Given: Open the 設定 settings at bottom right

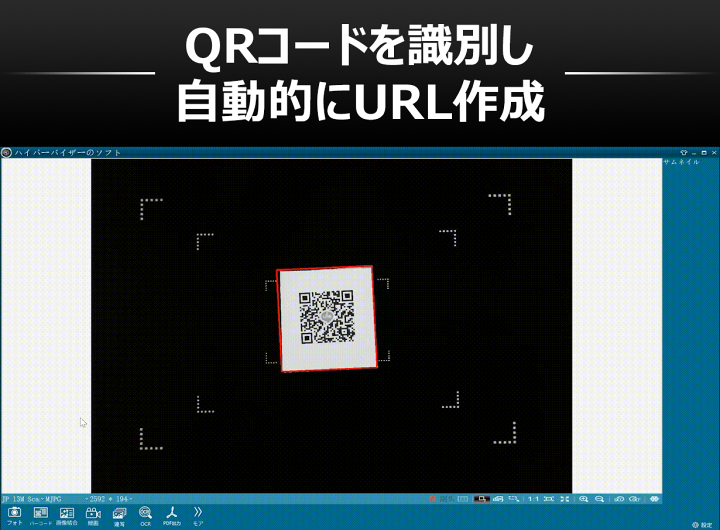Looking at the screenshot, I should click(703, 525).
